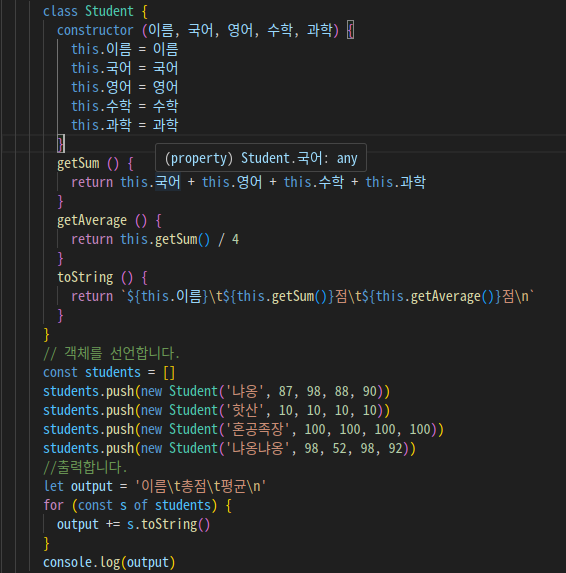Click 'getAverage()' inside the template string
Viewport: 566px width, 573px height.
[x=452, y=296]
